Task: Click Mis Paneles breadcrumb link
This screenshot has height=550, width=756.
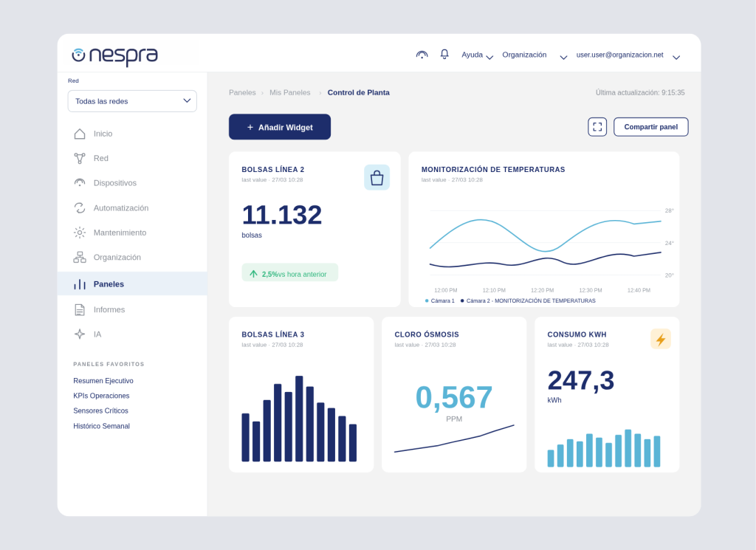Action: (289, 92)
